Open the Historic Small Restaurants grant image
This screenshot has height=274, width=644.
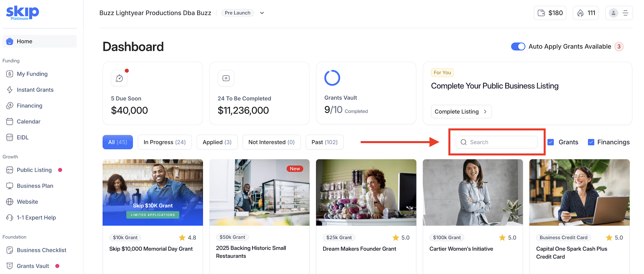tap(259, 192)
